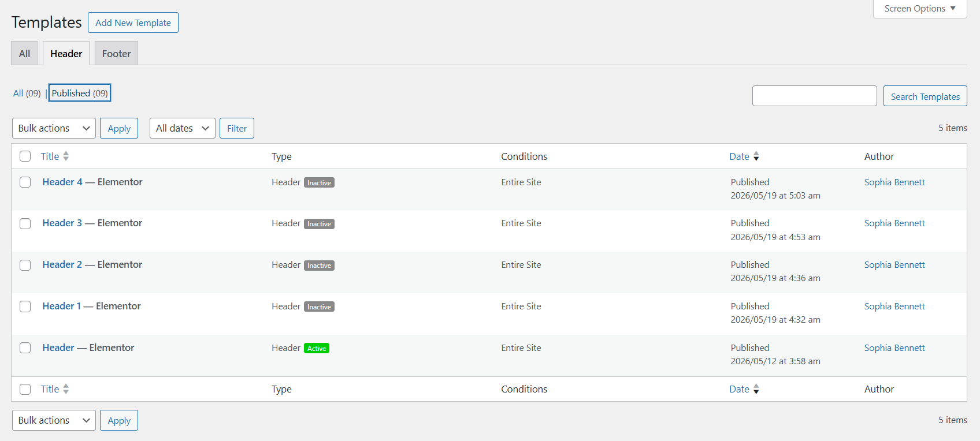Click date 2026/05/19 at 5:03 am
The width and height of the screenshot is (980, 441).
click(775, 196)
